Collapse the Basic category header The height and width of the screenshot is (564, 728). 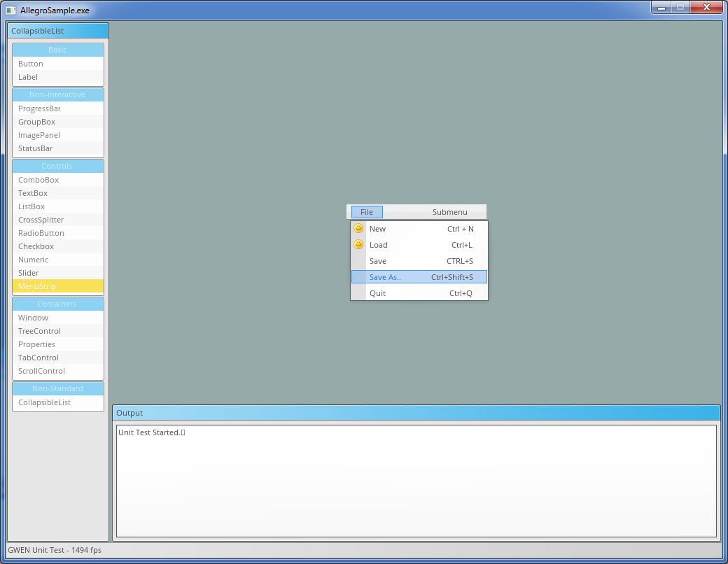58,50
